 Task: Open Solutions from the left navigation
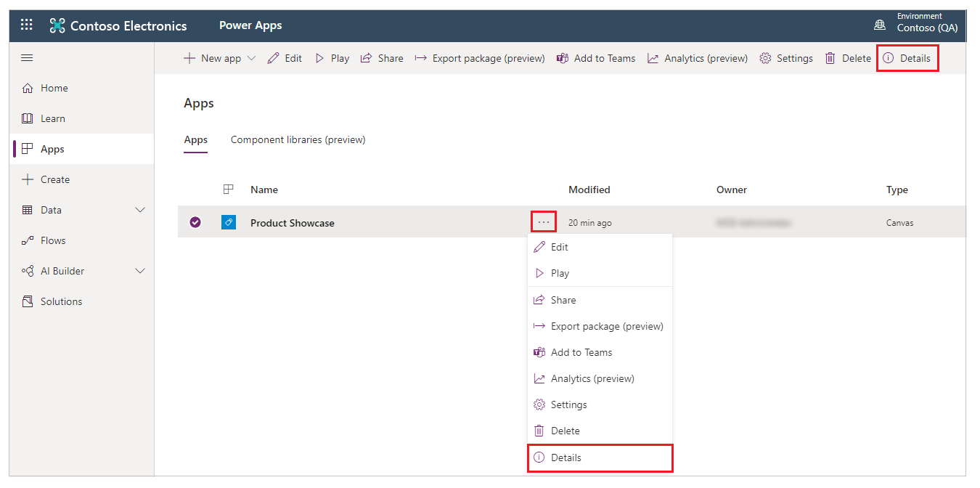point(60,301)
